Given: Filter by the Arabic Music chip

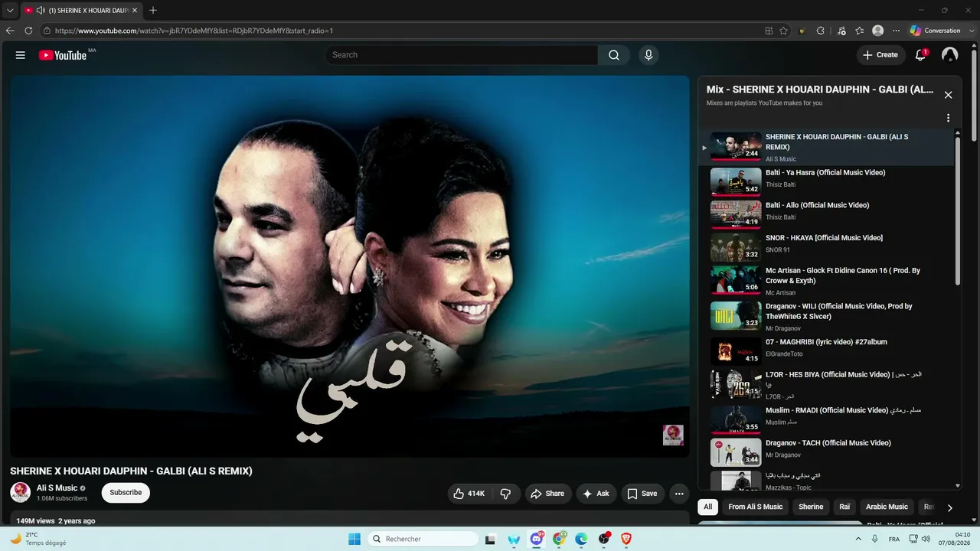Looking at the screenshot, I should 887,507.
